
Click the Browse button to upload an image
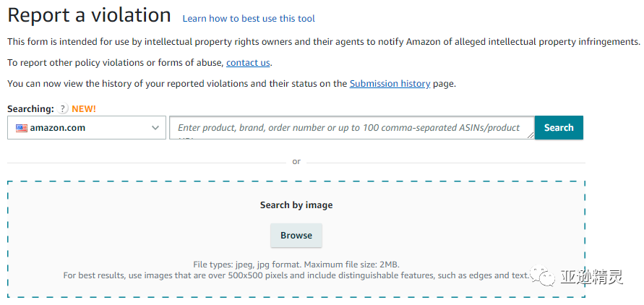pos(296,236)
